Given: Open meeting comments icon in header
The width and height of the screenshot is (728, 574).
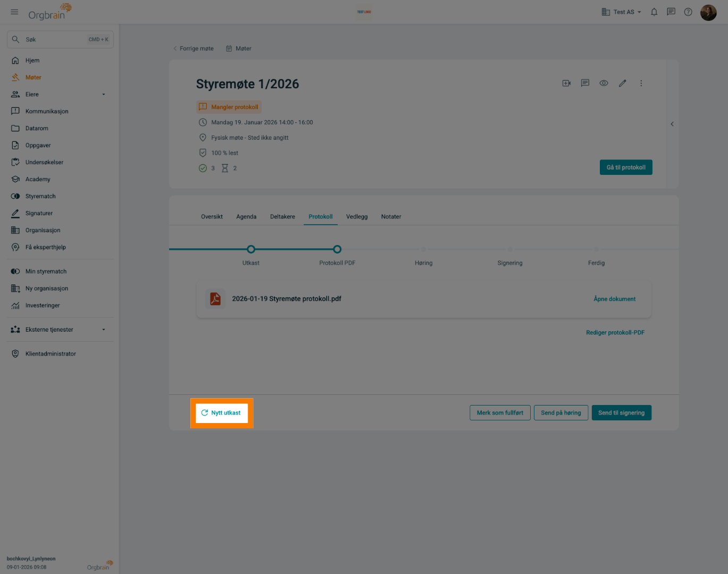Looking at the screenshot, I should click(585, 83).
